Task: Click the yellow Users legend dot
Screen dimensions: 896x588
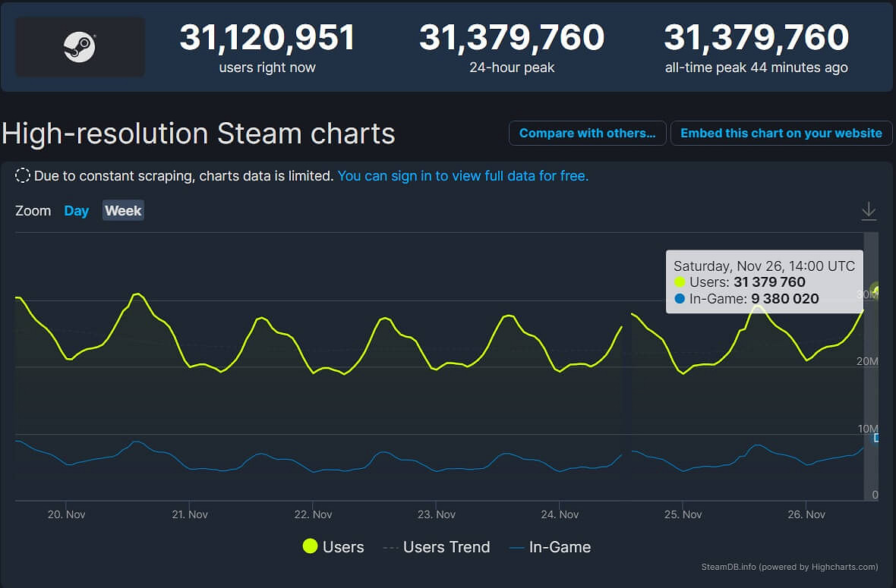Action: click(x=310, y=547)
